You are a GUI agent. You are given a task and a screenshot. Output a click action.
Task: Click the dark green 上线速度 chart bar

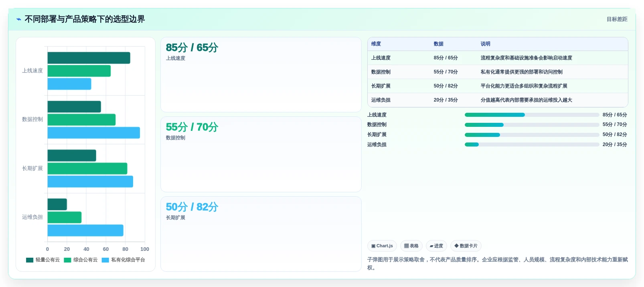pos(89,58)
